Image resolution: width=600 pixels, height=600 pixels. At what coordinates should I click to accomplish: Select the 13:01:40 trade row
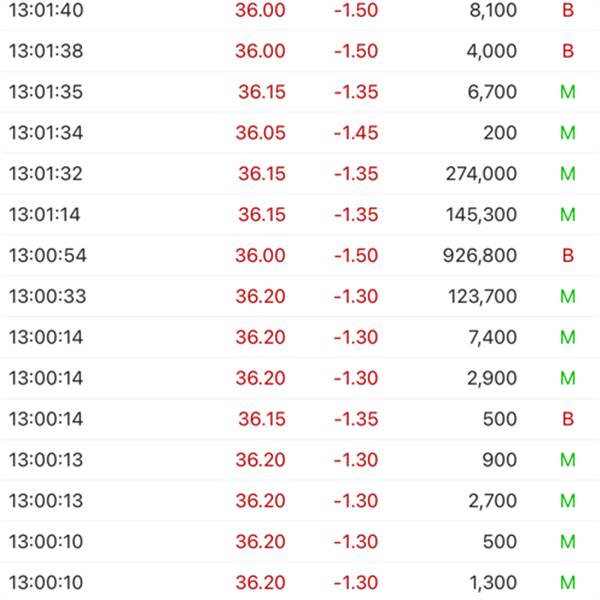click(300, 10)
